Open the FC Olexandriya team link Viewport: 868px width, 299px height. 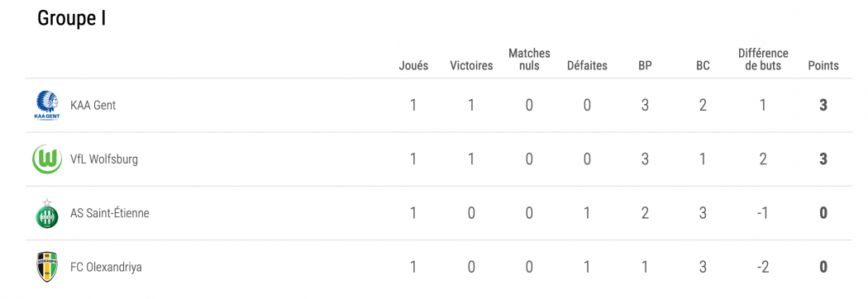click(106, 267)
